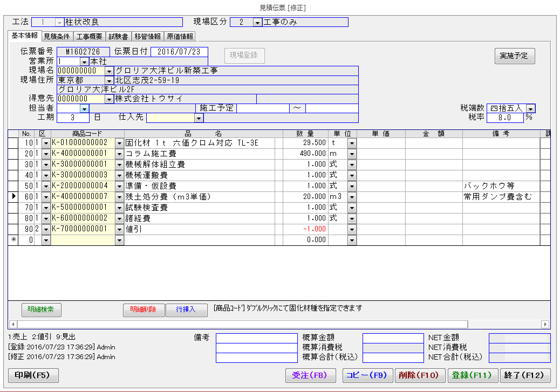Open the 税端数 四捨五入 dropdown
Viewport: 560px width, 392px height.
[530, 108]
